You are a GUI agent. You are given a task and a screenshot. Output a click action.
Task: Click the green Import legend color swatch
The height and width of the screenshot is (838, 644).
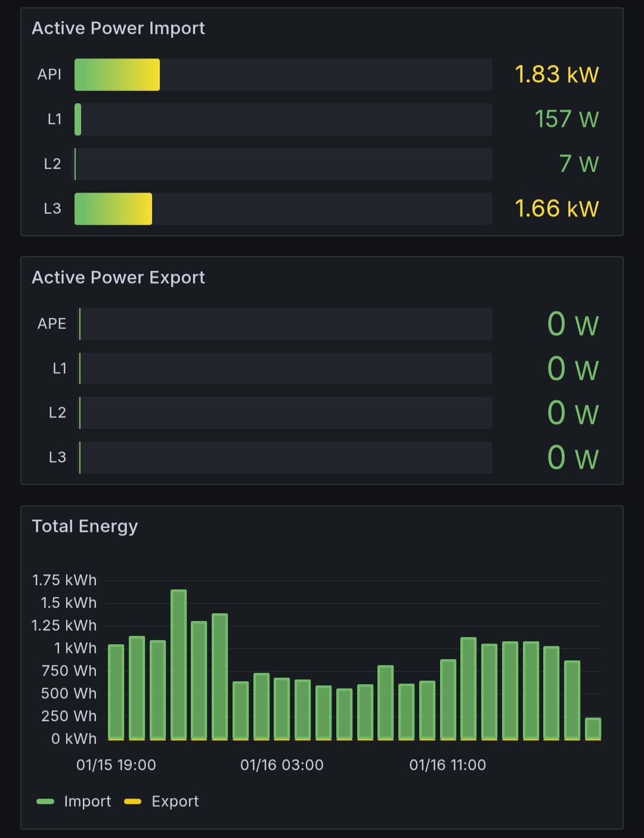click(x=45, y=802)
